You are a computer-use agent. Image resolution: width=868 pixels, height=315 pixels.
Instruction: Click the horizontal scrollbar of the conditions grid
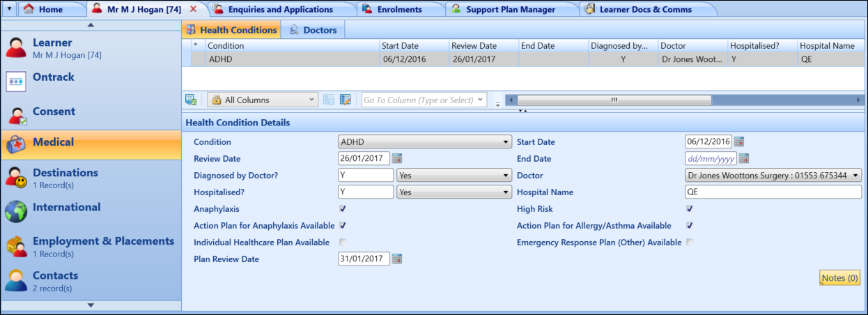pyautogui.click(x=614, y=100)
